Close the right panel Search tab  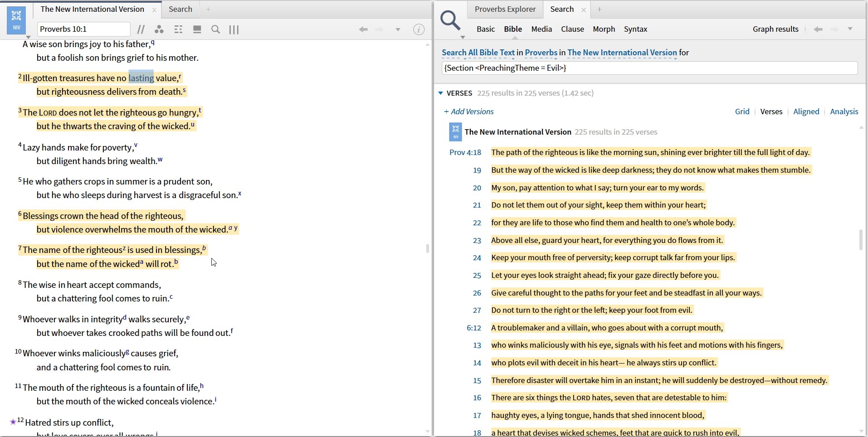click(x=584, y=10)
